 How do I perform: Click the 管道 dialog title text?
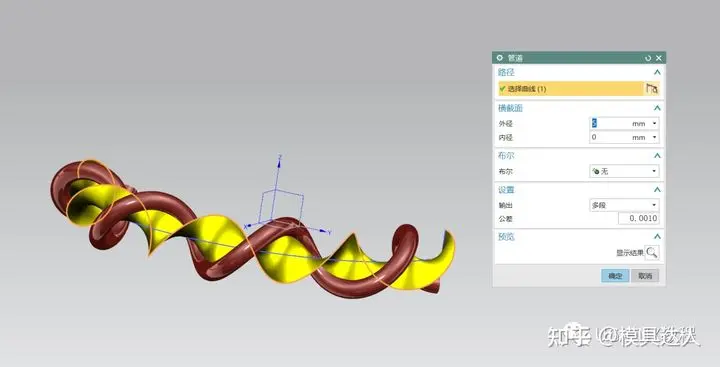pyautogui.click(x=515, y=58)
